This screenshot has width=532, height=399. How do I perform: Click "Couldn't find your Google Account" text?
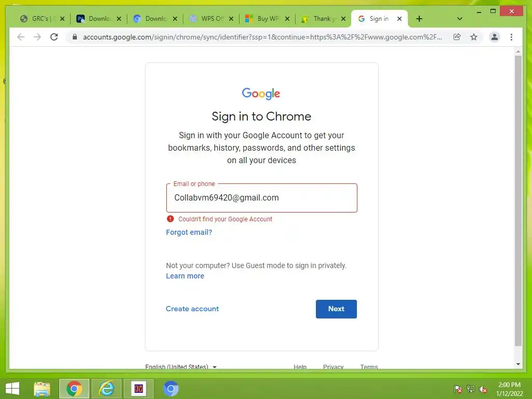pyautogui.click(x=225, y=219)
